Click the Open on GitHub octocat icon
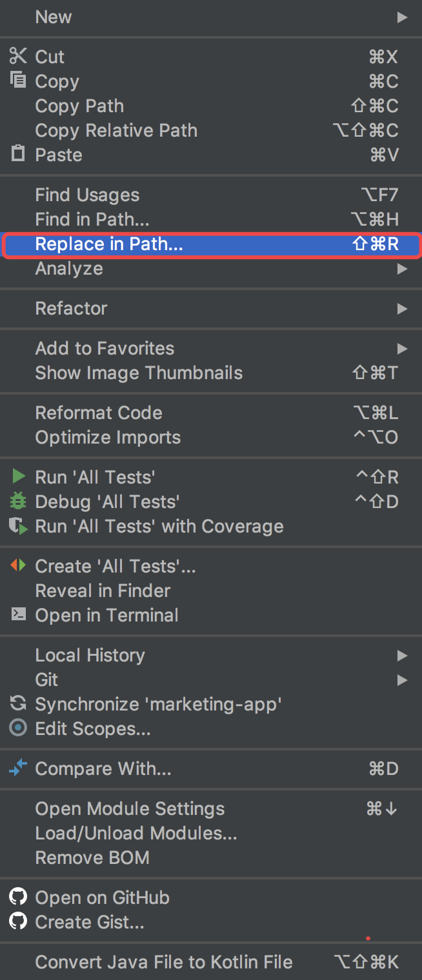 pyautogui.click(x=18, y=897)
